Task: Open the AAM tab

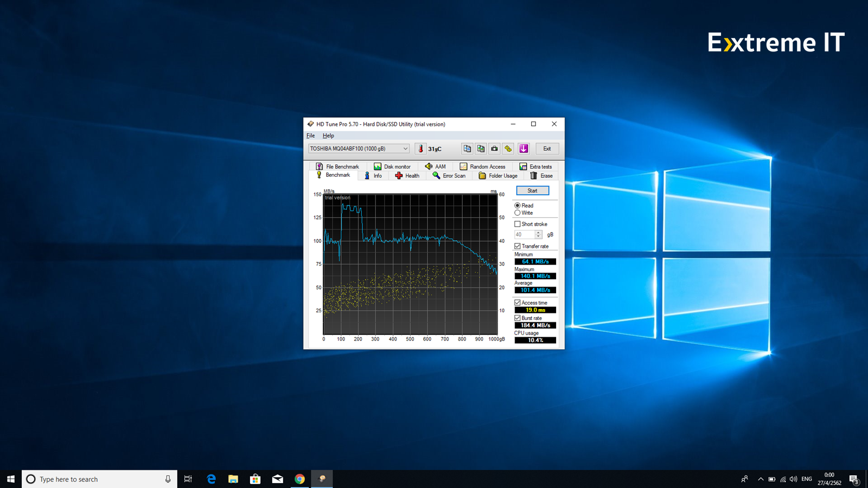Action: point(435,166)
